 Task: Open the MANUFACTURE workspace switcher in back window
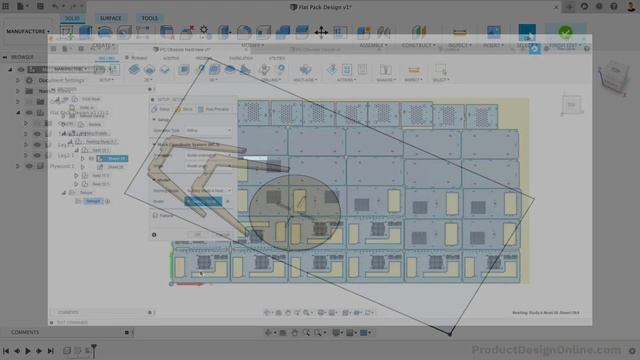click(27, 31)
